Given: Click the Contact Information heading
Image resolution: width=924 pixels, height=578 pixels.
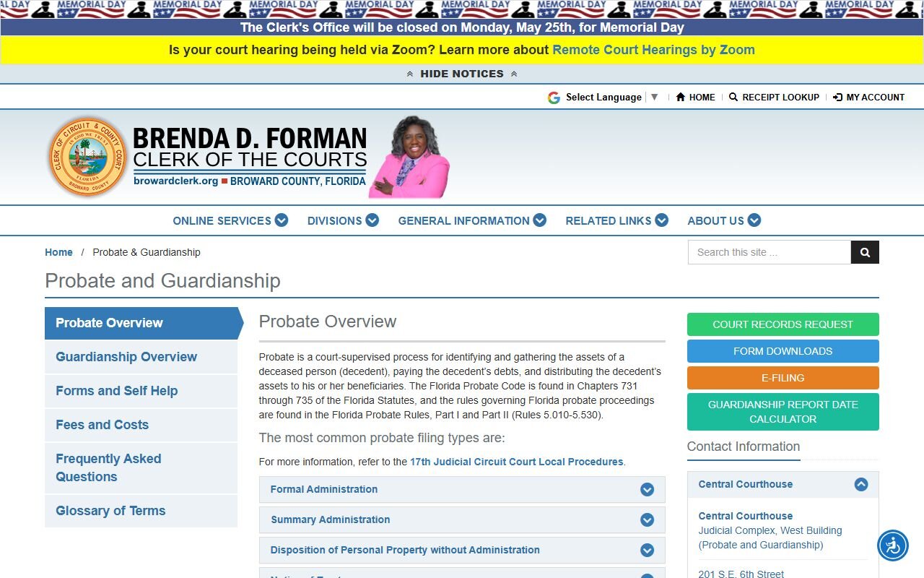Looking at the screenshot, I should (744, 447).
